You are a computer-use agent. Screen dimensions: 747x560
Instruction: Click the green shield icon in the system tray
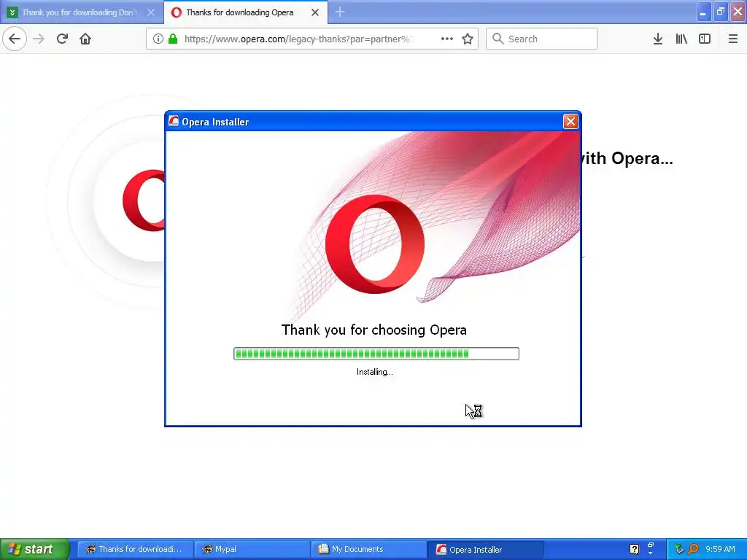(x=679, y=549)
